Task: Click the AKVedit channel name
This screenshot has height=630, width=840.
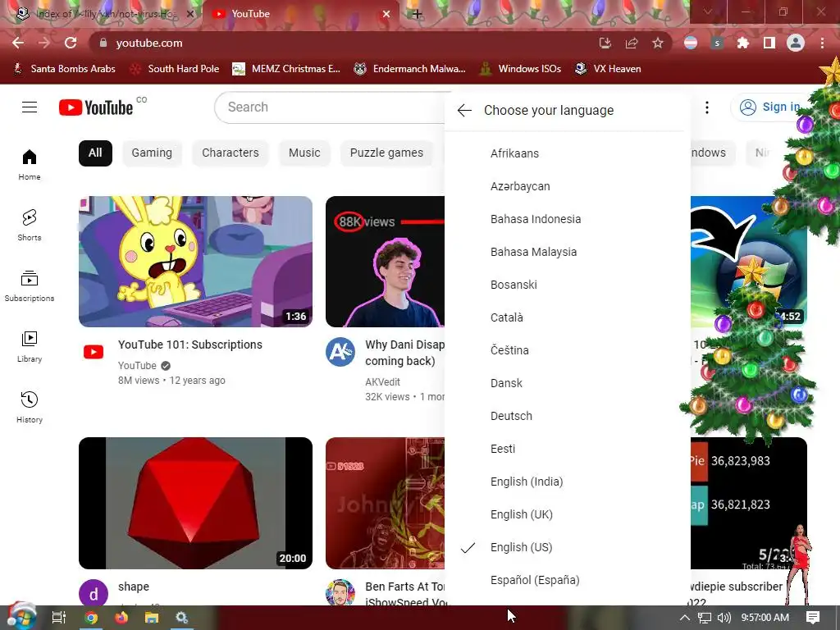Action: coord(382,382)
